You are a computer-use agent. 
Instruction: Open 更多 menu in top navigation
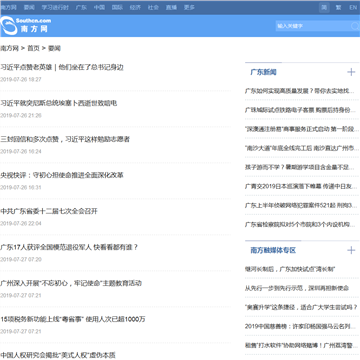189,7
